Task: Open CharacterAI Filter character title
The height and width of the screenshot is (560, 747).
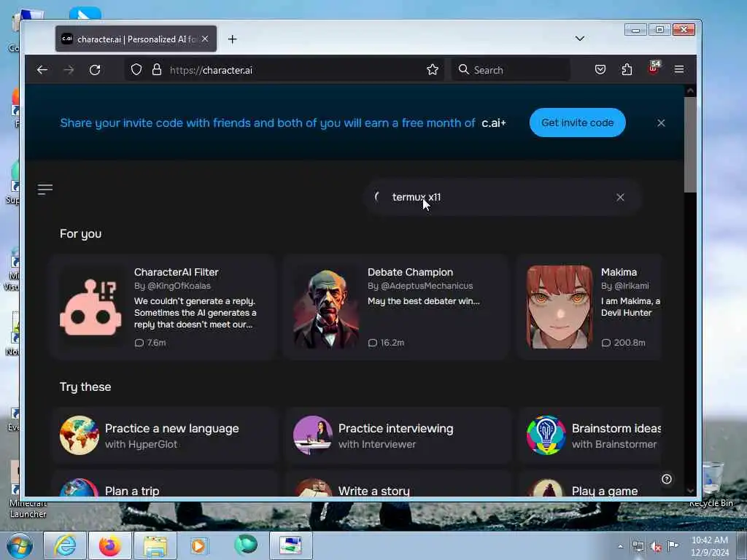Action: coord(177,273)
